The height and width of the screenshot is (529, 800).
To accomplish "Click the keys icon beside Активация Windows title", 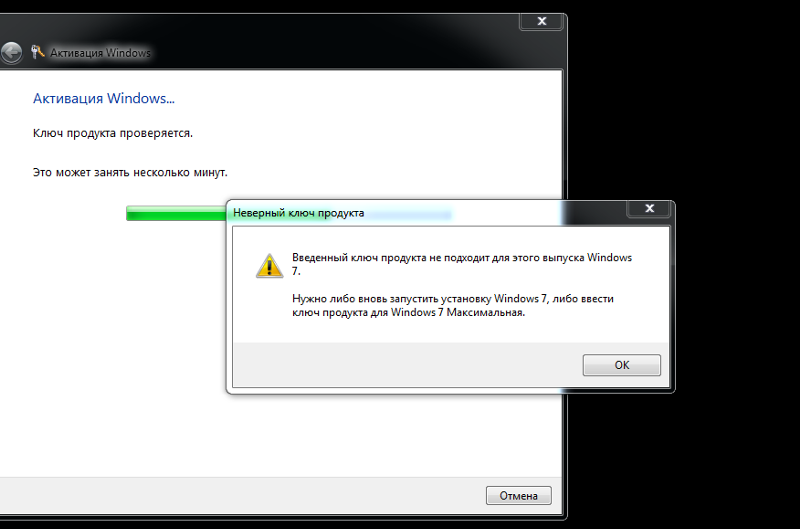I will point(37,52).
